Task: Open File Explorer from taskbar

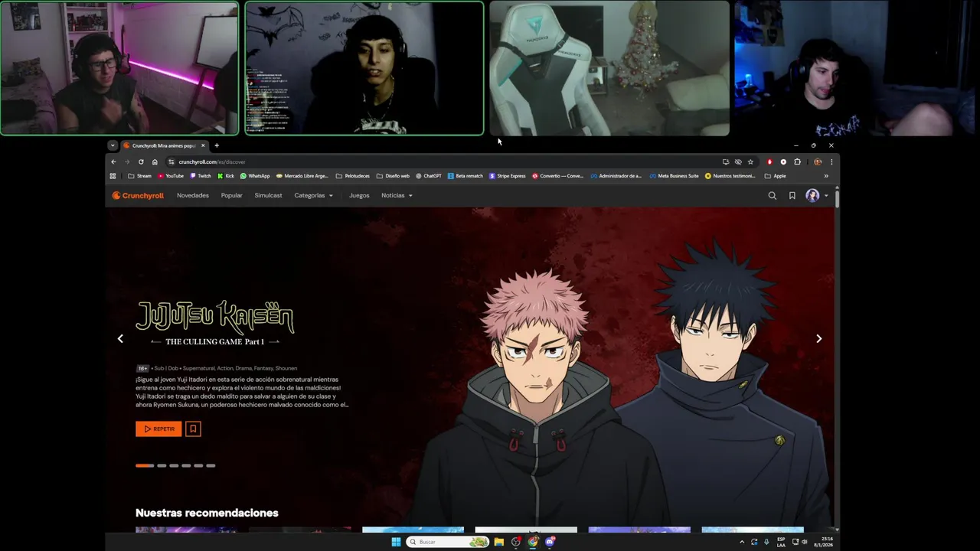Action: pyautogui.click(x=499, y=542)
